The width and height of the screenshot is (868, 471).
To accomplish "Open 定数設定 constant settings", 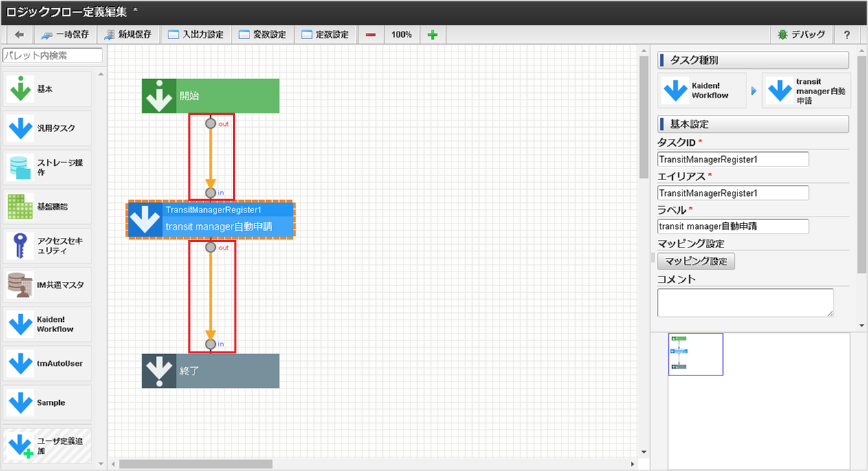I will coord(325,34).
